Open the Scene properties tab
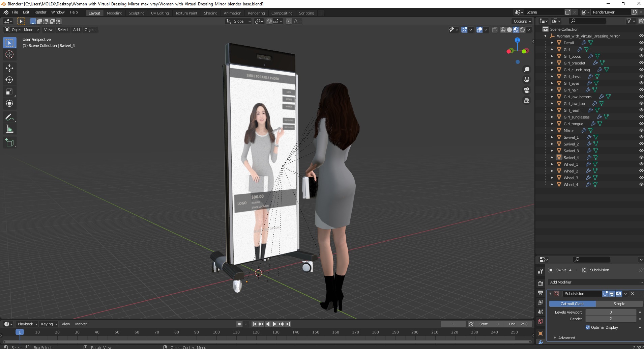Screen dimensions: 644x349 pyautogui.click(x=540, y=312)
